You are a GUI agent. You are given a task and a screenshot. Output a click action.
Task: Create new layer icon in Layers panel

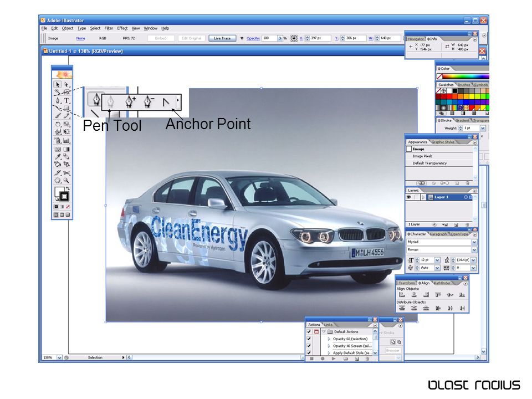pos(456,224)
